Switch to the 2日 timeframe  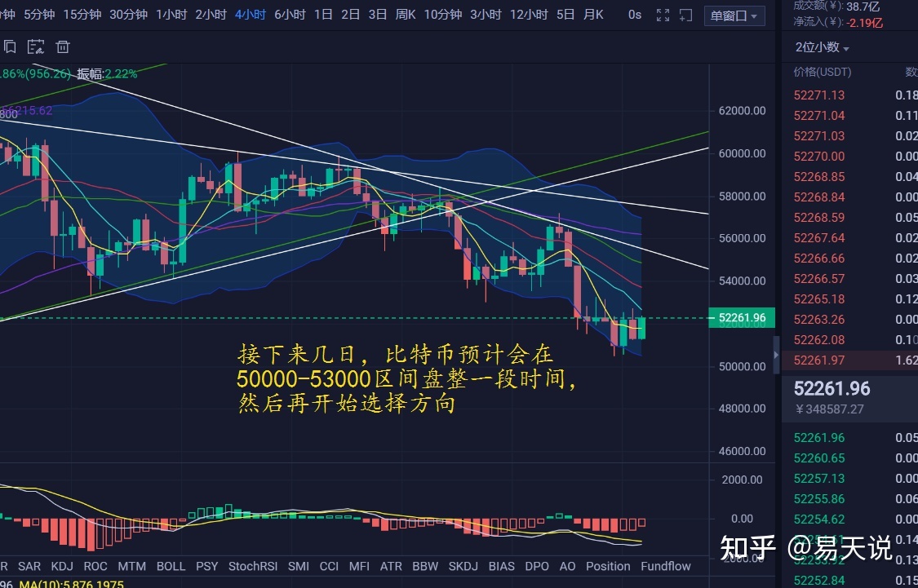point(351,15)
